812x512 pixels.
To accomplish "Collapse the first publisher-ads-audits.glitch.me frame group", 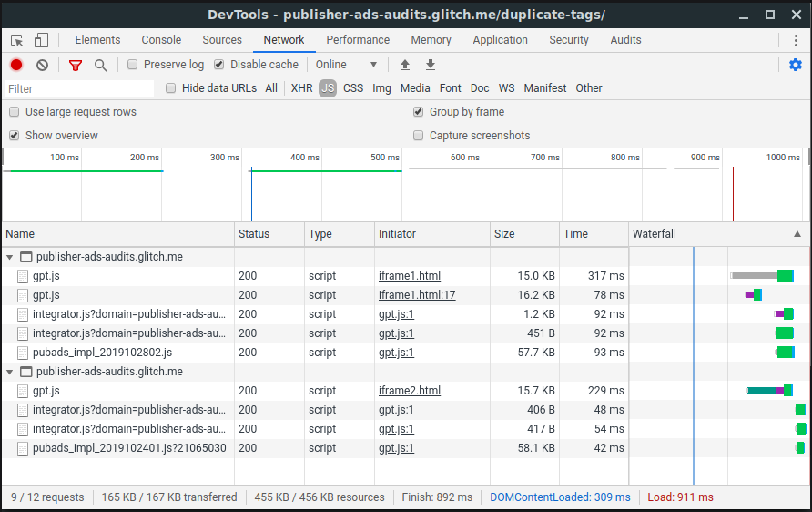I will click(10, 257).
